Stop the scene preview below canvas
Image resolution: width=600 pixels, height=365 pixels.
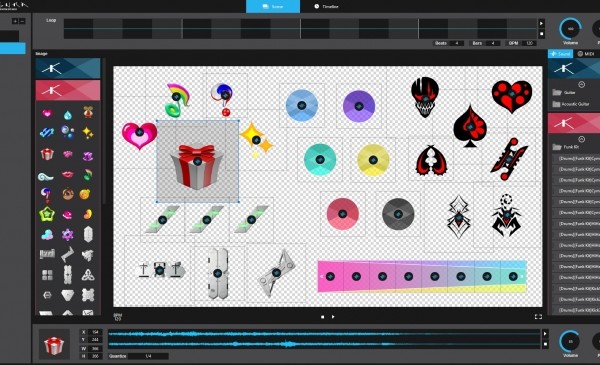coord(323,317)
